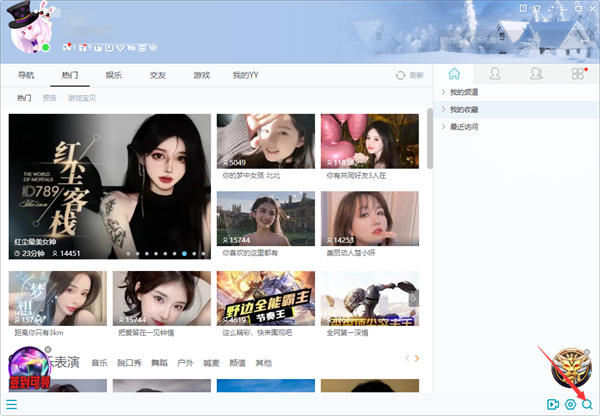Click the user avatar picture
Viewport: 600px width, 416px height.
point(32,27)
